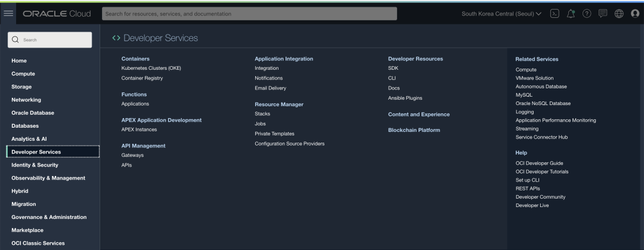Select Identity & Security in the sidebar
This screenshot has height=250, width=644.
click(35, 165)
